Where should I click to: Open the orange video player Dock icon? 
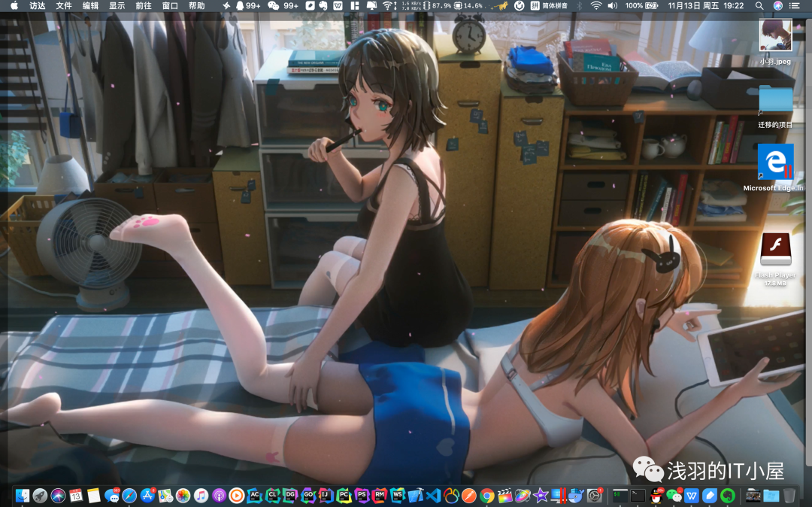click(x=237, y=496)
